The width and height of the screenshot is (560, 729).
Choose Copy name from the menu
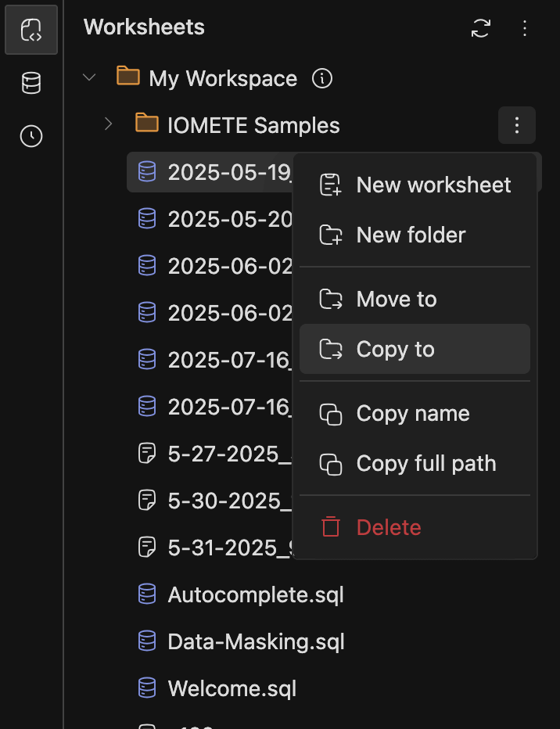point(412,414)
